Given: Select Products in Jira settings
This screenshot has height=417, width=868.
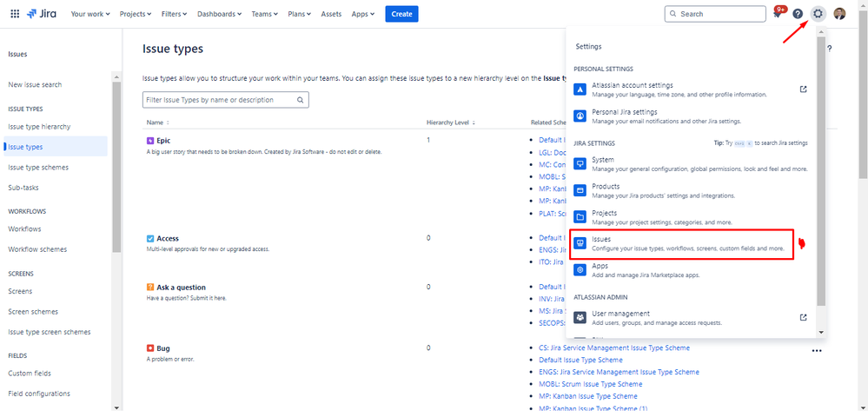Looking at the screenshot, I should (690, 190).
